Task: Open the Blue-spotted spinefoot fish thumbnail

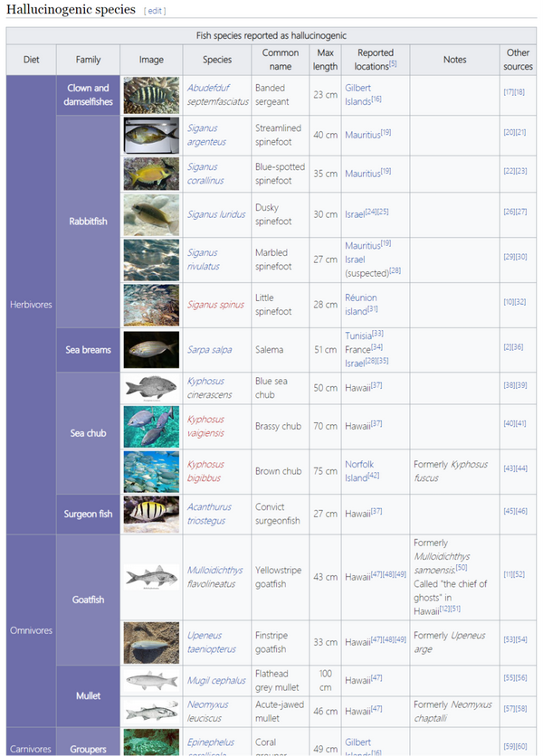Action: point(151,174)
